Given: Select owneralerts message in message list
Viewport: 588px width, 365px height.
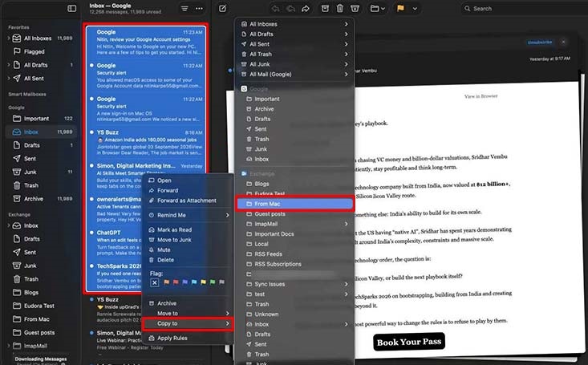Looking at the screenshot, I should pos(116,209).
